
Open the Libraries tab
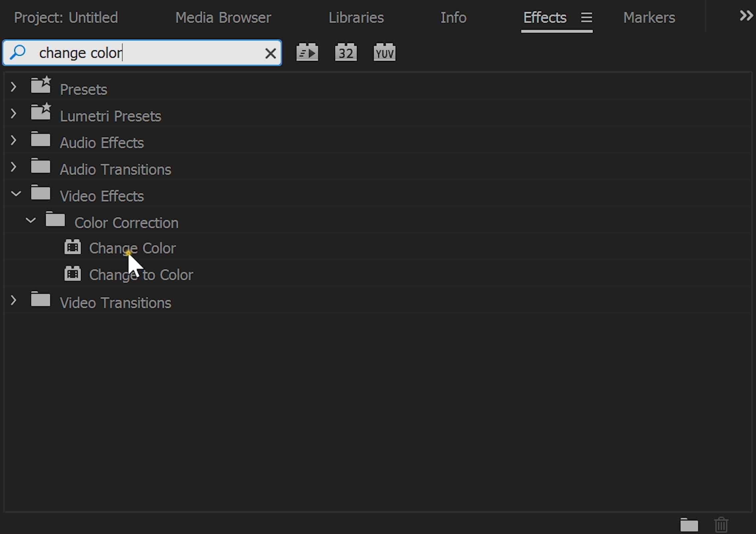(356, 18)
